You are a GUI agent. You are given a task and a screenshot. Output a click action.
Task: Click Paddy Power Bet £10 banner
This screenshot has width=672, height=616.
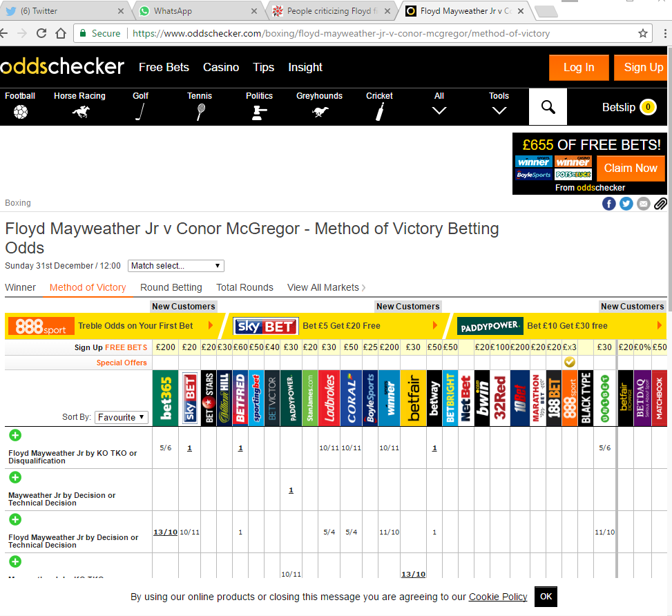coord(559,326)
